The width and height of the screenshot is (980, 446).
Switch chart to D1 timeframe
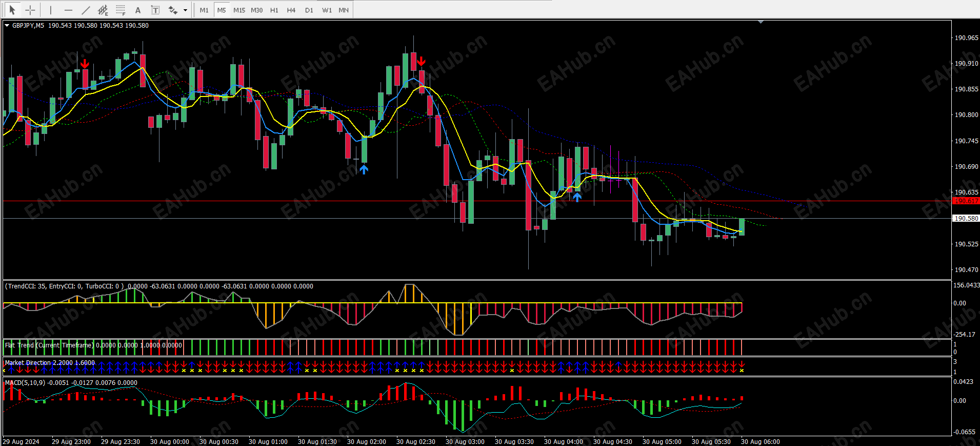point(309,10)
